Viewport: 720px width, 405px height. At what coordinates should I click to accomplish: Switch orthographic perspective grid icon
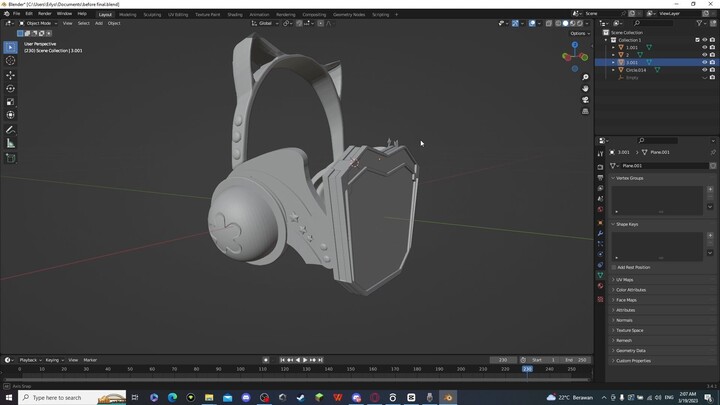point(585,111)
